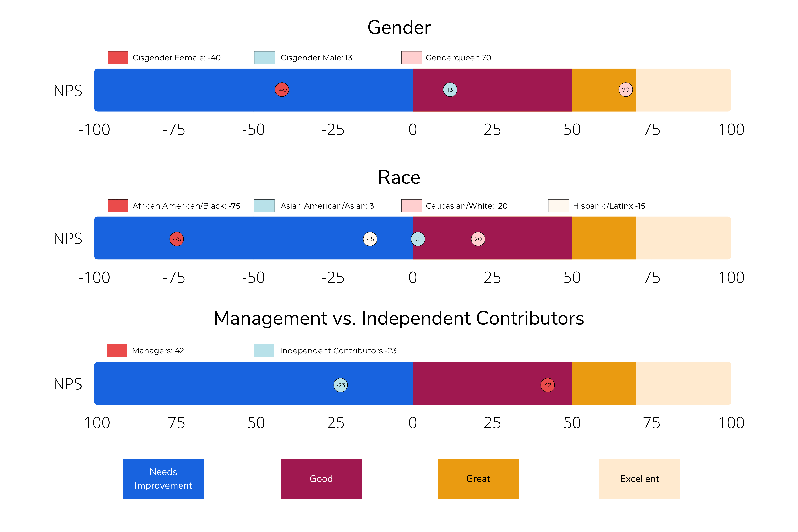The image size is (798, 532).
Task: Click the Needs Improvement legend box
Action: tap(163, 479)
